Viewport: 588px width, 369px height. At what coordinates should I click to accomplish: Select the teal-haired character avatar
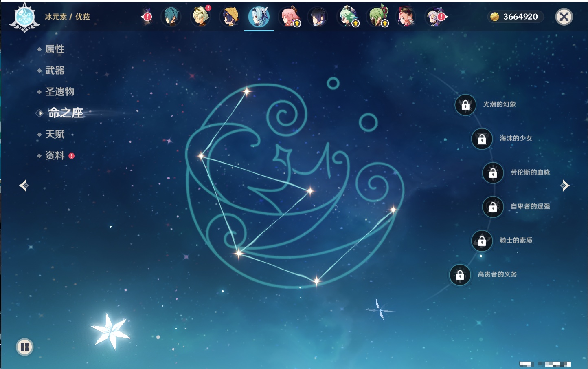[171, 17]
